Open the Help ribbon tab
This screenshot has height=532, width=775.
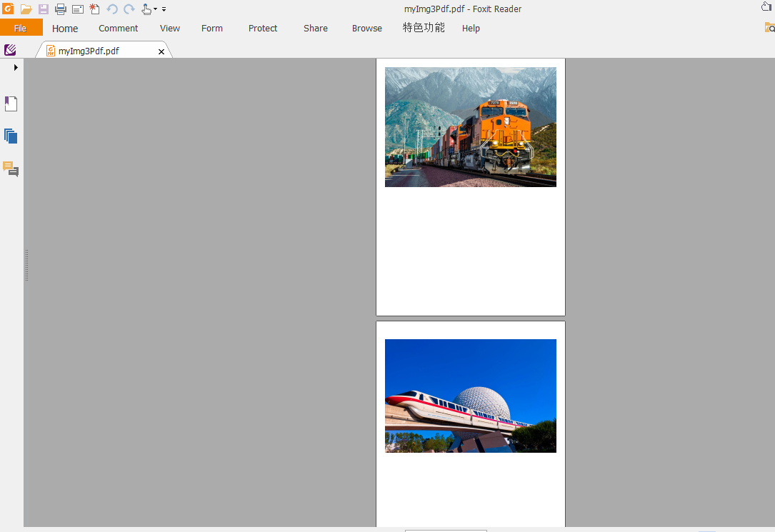coord(471,28)
